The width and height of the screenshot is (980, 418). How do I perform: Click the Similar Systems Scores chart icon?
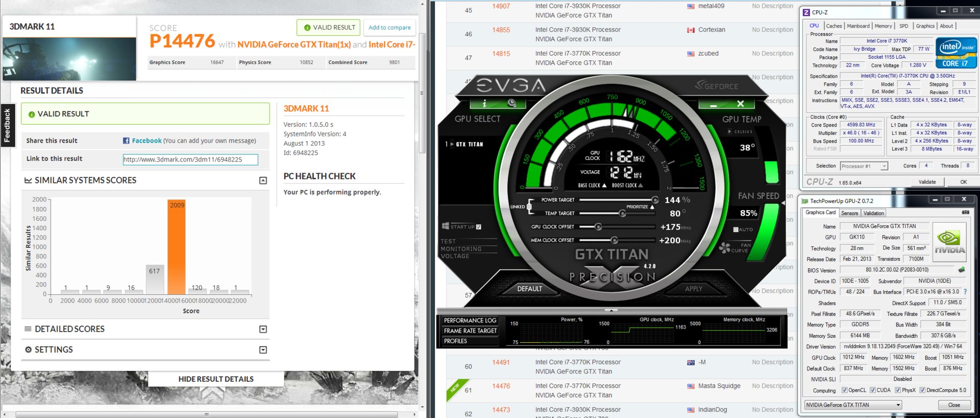(x=28, y=180)
